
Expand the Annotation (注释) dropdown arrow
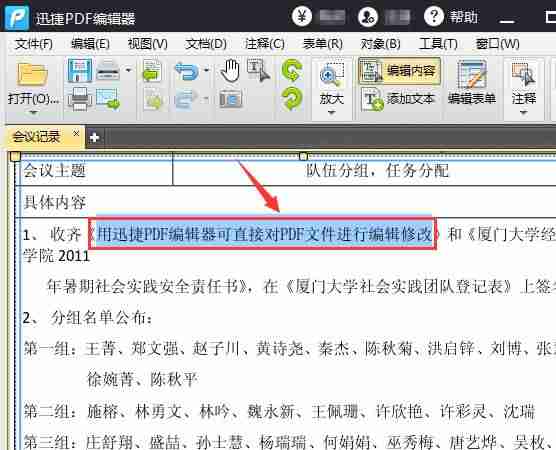523,113
